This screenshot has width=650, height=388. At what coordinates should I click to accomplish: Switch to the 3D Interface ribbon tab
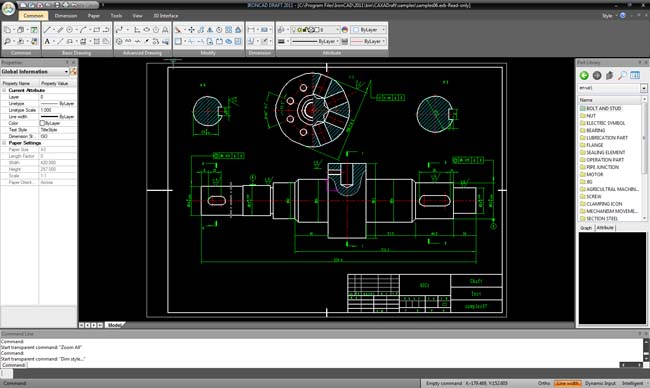click(x=166, y=16)
